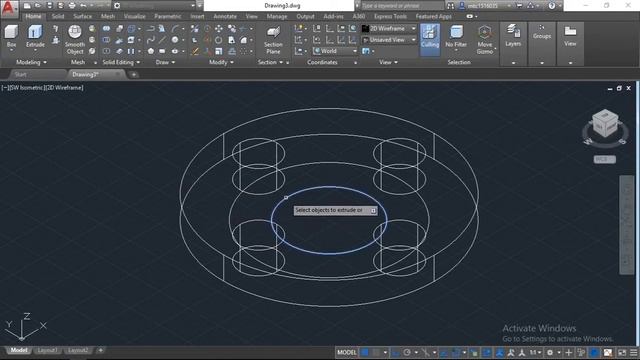Open the AutoCAD application menu
The width and height of the screenshot is (640, 360).
(8, 8)
